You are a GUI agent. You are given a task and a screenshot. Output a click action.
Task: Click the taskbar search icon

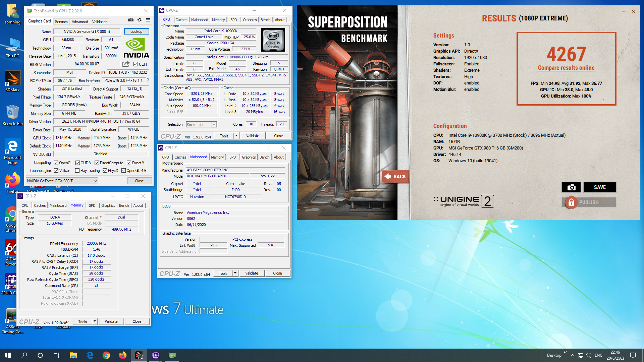tap(24, 355)
